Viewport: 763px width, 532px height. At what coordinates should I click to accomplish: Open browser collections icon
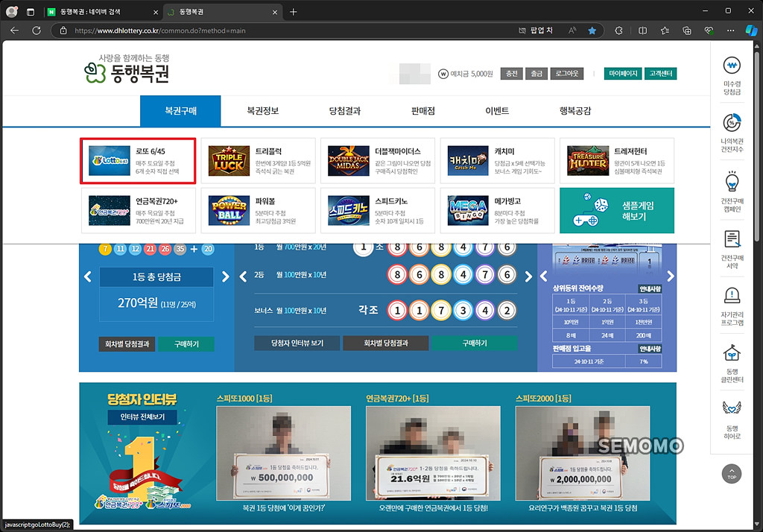pos(686,31)
